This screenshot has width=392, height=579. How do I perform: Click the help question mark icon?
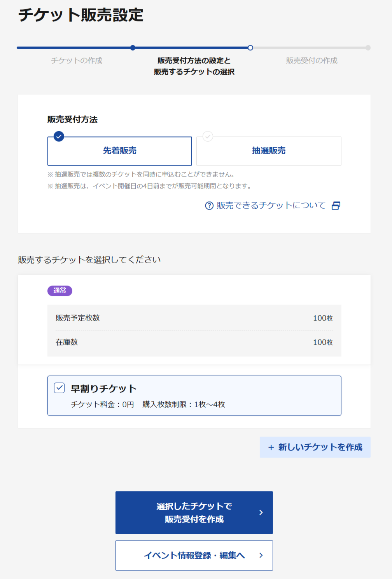[209, 206]
